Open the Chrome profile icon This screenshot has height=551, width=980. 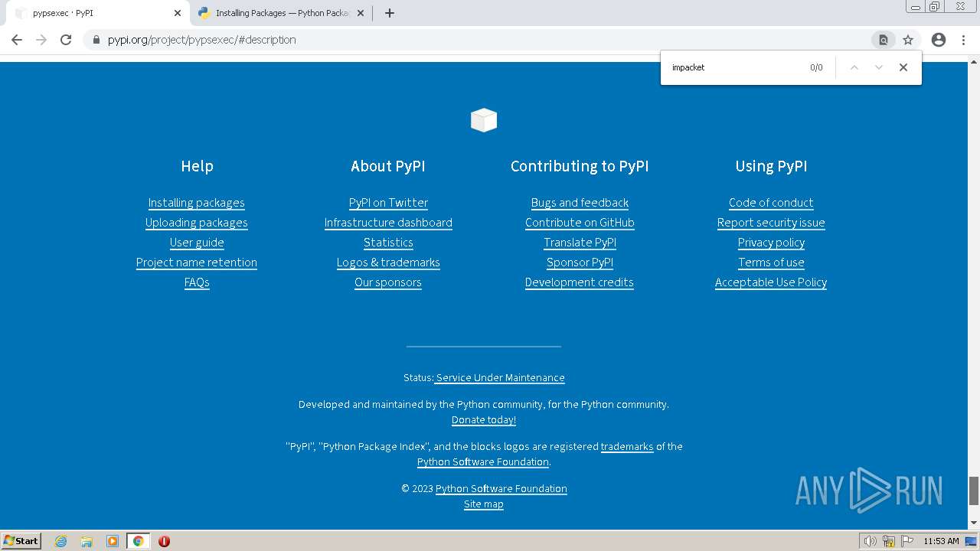[939, 40]
